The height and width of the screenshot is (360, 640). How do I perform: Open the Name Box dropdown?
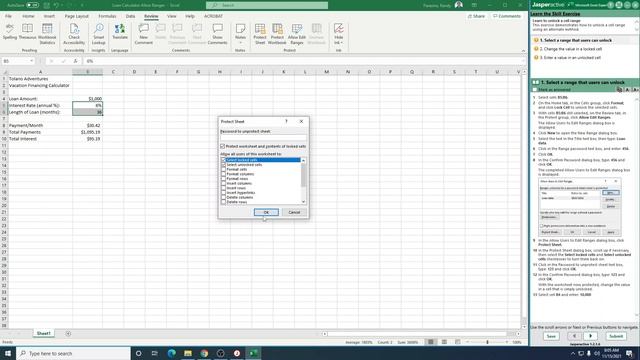tap(31, 61)
